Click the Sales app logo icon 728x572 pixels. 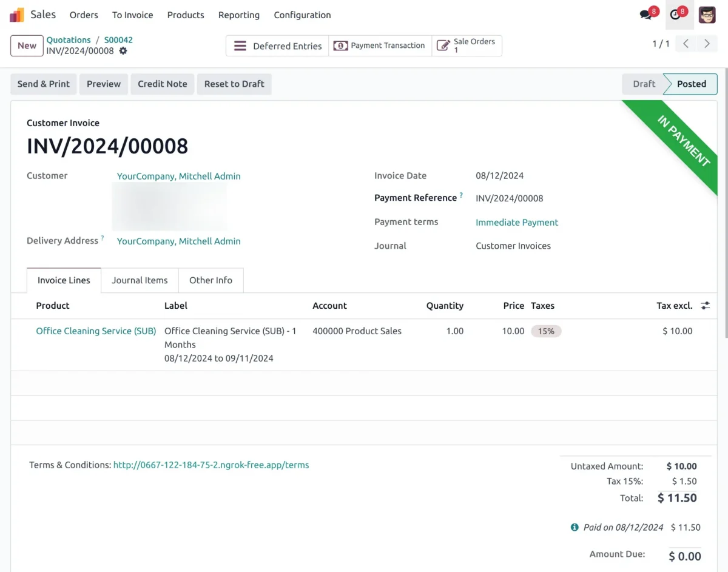(x=17, y=15)
